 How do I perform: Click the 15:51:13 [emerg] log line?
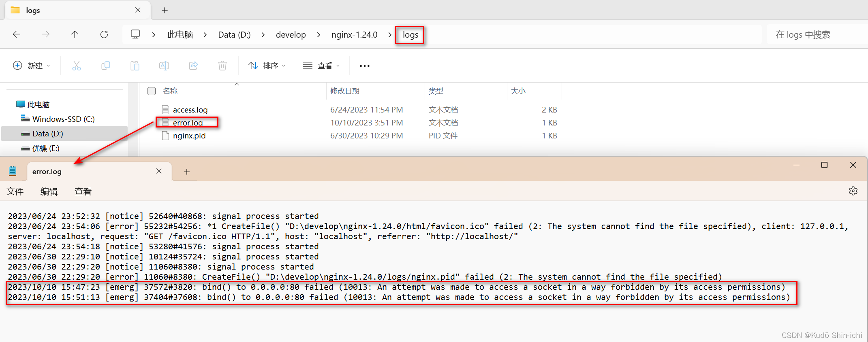[x=399, y=297]
